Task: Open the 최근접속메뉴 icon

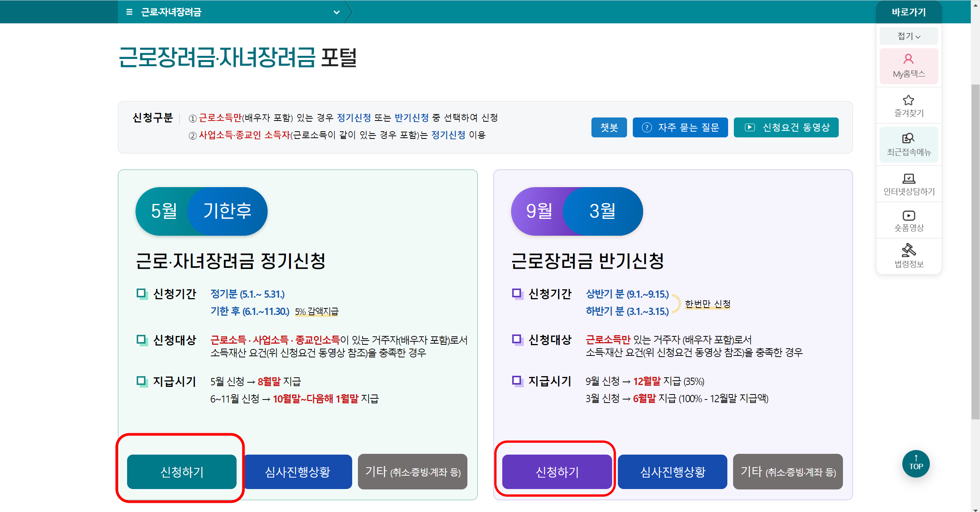Action: (x=908, y=138)
